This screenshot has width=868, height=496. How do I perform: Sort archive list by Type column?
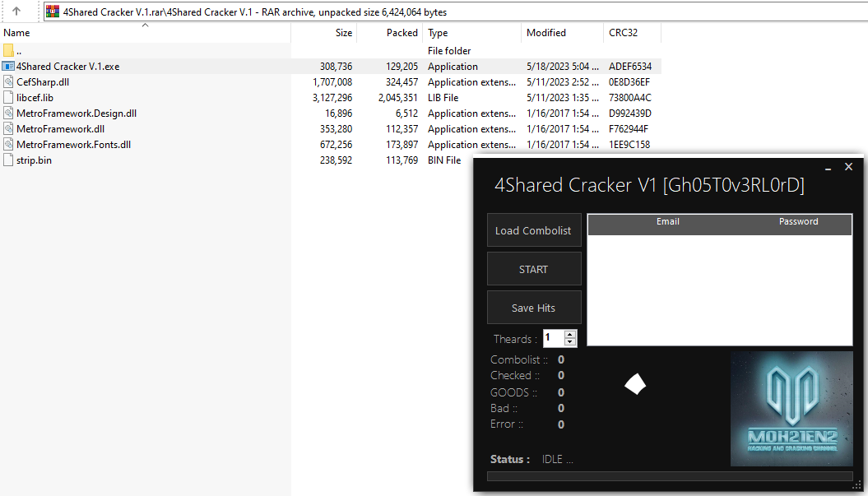(471, 33)
